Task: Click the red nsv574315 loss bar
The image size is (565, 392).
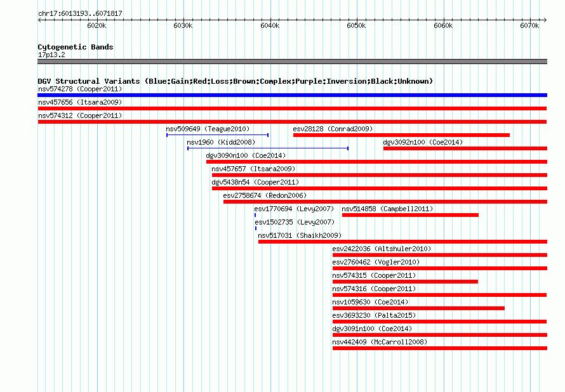Action: [406, 282]
